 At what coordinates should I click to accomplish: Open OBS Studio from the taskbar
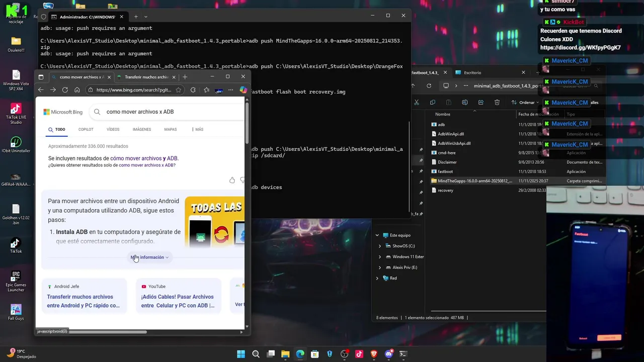click(x=345, y=354)
